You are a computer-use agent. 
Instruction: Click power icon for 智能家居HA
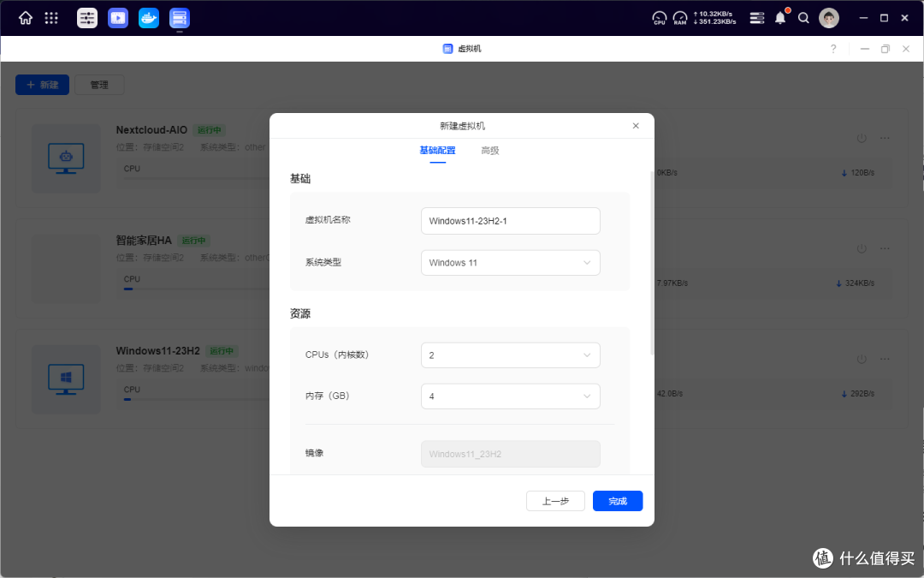[x=862, y=248]
